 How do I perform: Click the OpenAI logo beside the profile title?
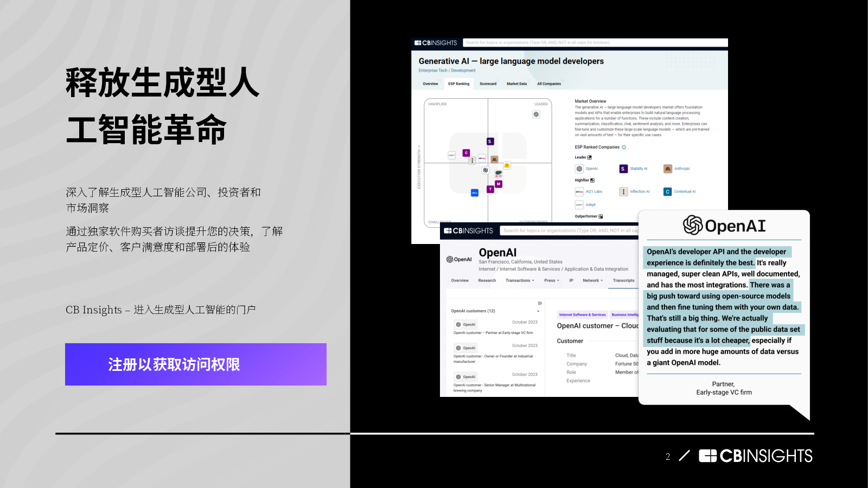pyautogui.click(x=459, y=260)
